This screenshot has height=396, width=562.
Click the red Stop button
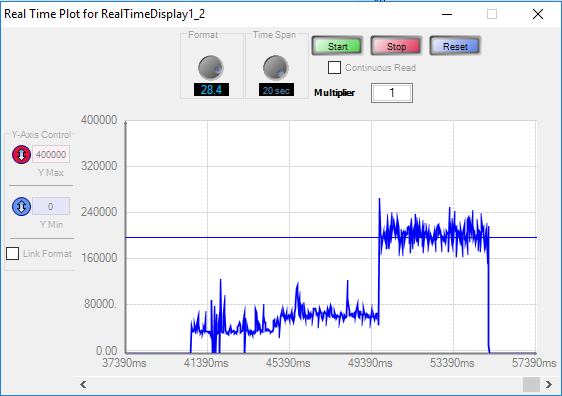point(396,46)
